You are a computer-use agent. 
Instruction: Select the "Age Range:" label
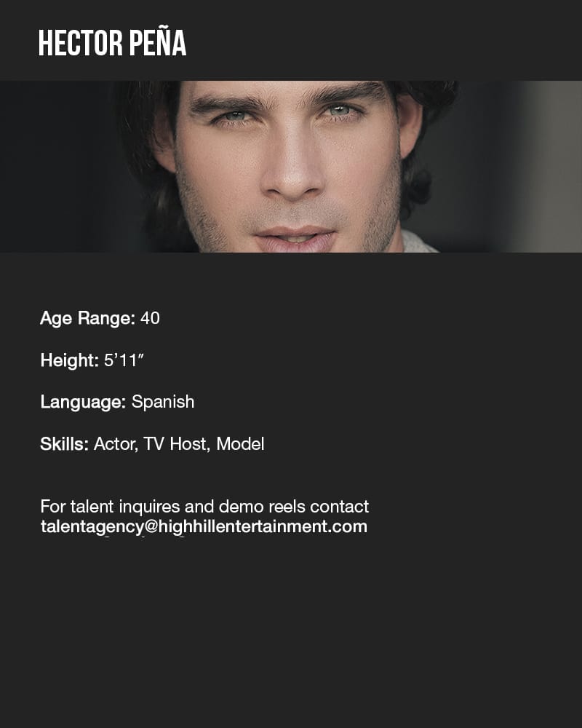[x=88, y=319]
